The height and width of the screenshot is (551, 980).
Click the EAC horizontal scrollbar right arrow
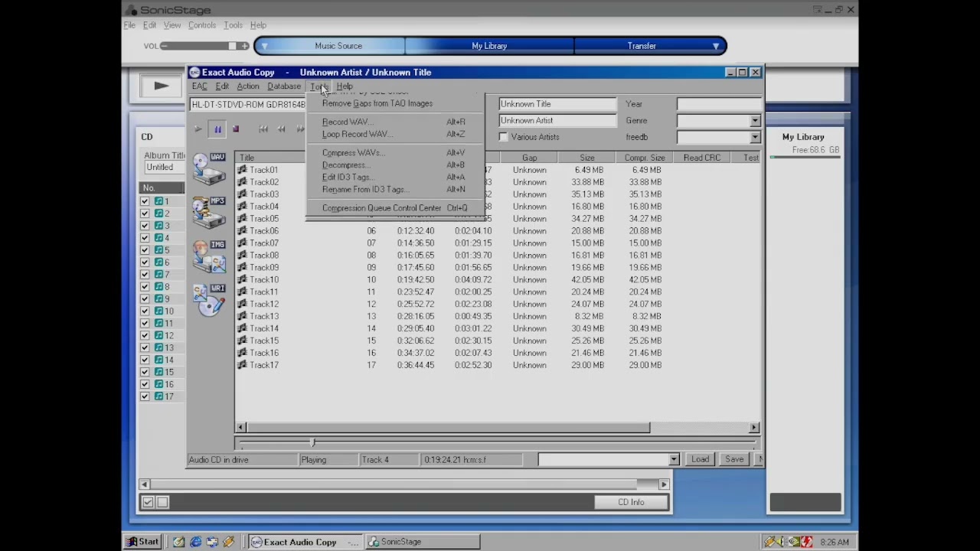pyautogui.click(x=754, y=427)
